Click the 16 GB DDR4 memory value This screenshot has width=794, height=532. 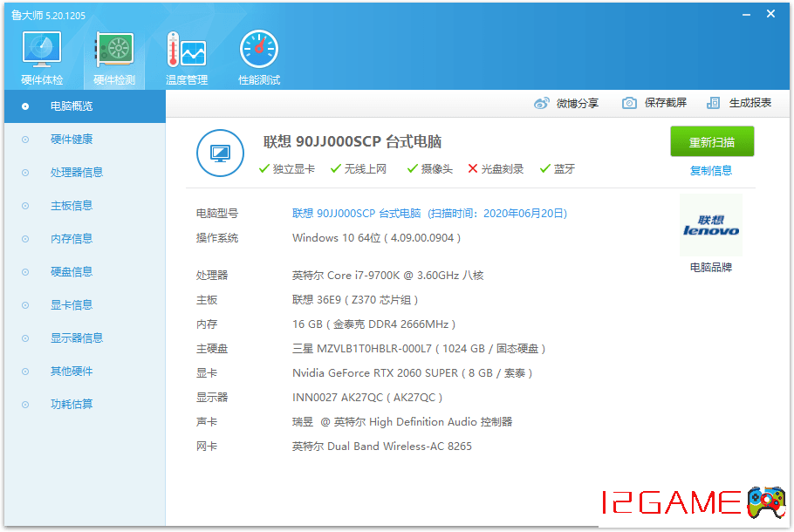tap(373, 324)
